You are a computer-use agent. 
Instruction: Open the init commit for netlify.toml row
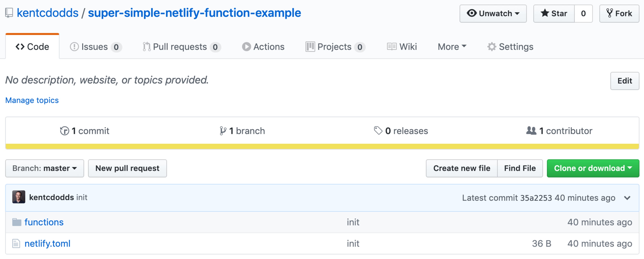(x=353, y=243)
